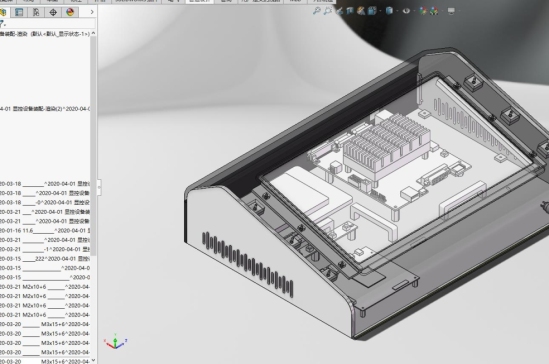Image resolution: width=549 pixels, height=364 pixels.
Task: Activate the Section View icon
Action: 349,11
